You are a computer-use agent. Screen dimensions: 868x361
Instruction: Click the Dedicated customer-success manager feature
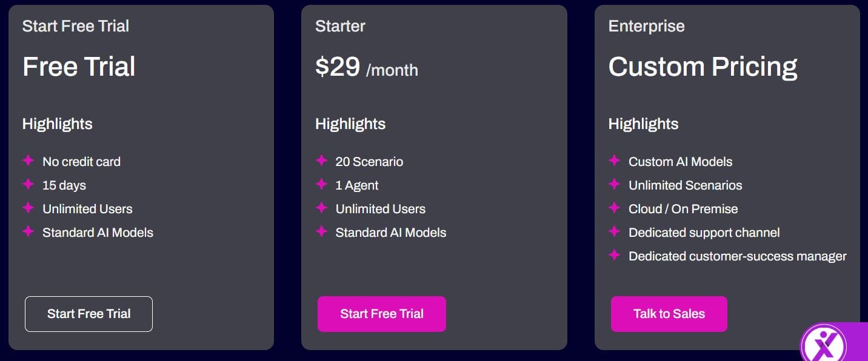coord(737,256)
